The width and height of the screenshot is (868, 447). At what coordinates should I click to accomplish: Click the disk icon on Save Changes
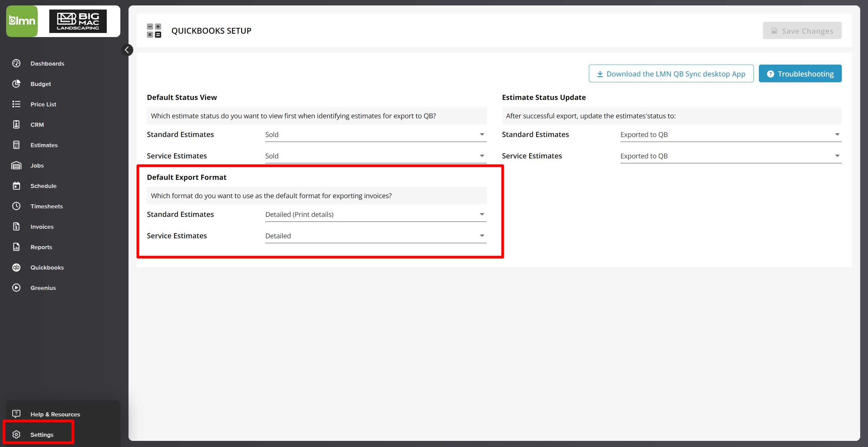774,31
